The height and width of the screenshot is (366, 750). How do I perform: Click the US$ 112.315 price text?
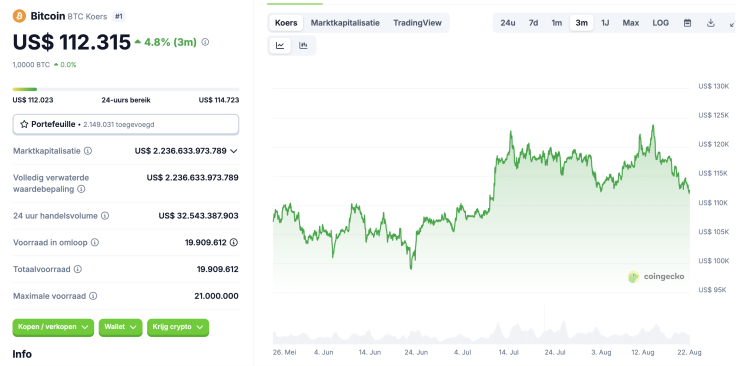(x=72, y=42)
